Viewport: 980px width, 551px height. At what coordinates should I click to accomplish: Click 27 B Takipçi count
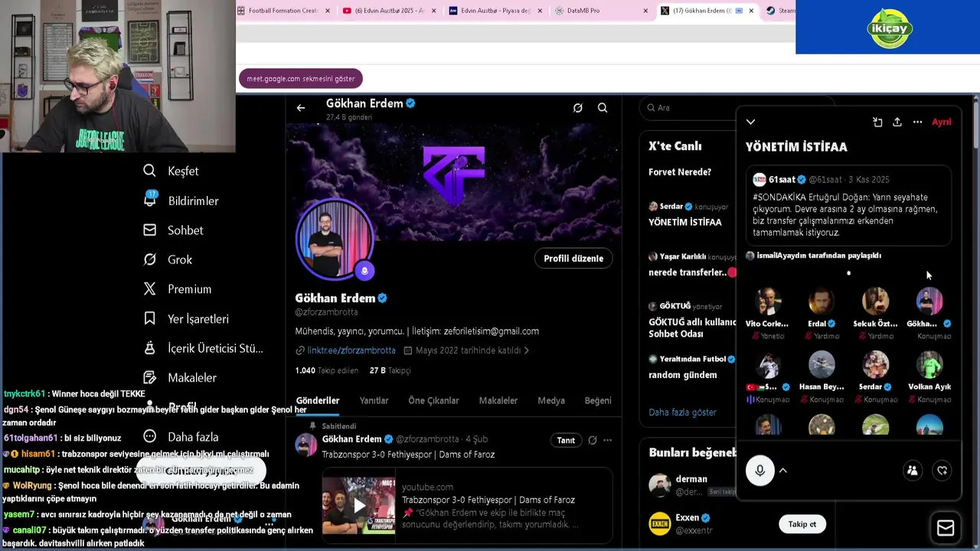(x=390, y=370)
